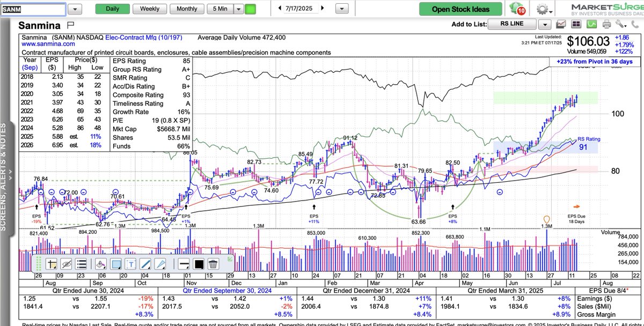Click the green chart toggle icon
644x326 pixels.
click(x=591, y=24)
